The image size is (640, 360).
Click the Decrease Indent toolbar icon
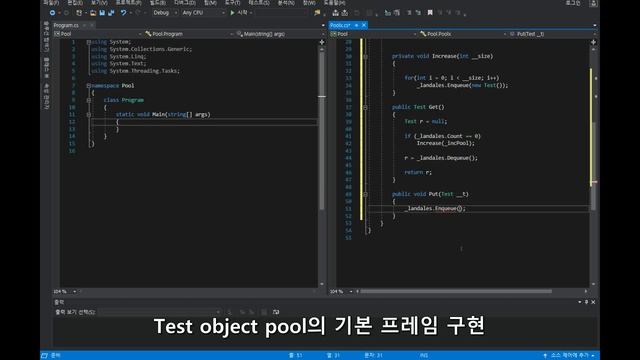(388, 13)
